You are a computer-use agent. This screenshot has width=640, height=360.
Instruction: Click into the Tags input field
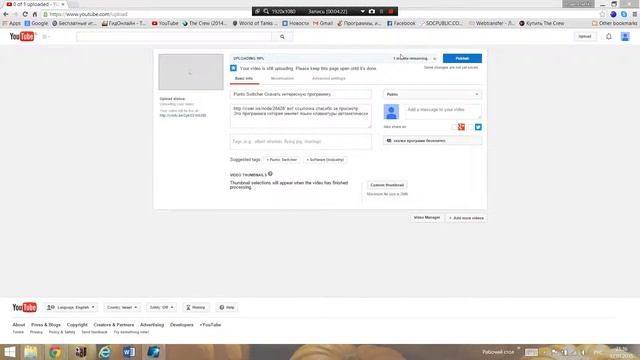(x=301, y=142)
